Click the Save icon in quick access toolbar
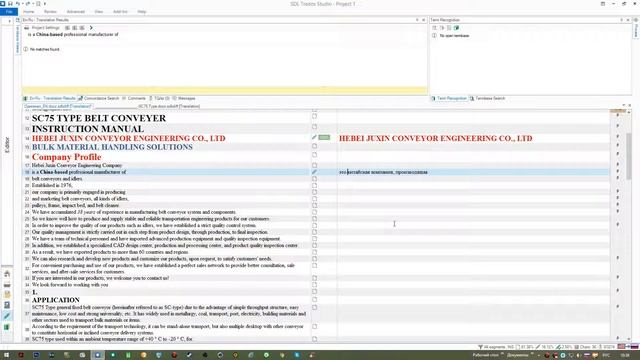Image resolution: width=640 pixels, height=360 pixels. click(x=10, y=4)
